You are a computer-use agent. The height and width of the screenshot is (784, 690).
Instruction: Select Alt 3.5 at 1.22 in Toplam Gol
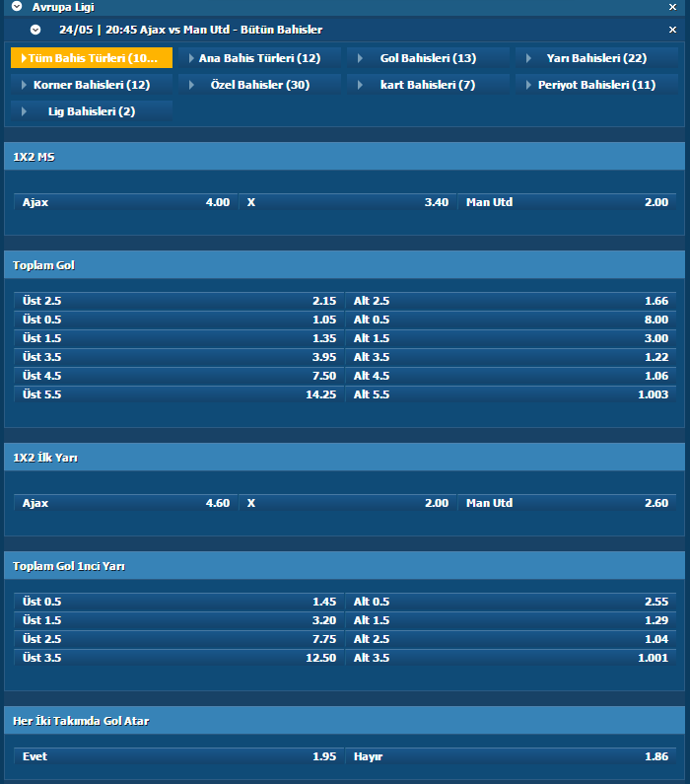(x=511, y=357)
